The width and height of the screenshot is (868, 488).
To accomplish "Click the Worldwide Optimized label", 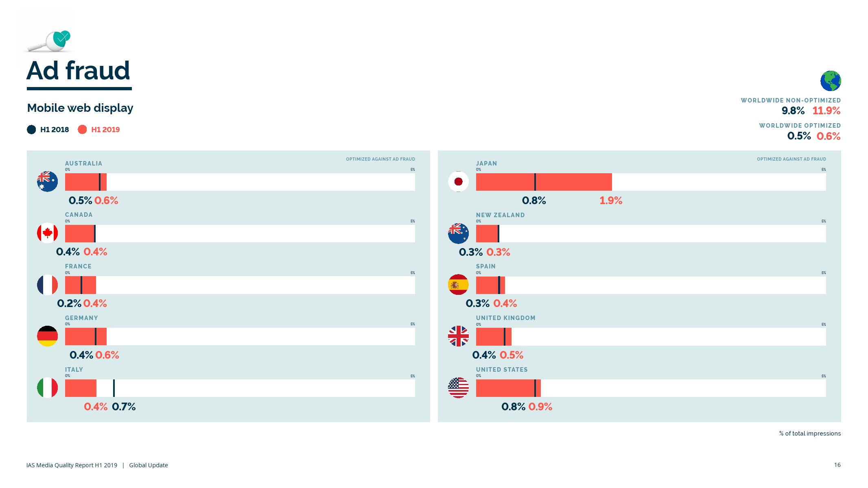I will [800, 126].
